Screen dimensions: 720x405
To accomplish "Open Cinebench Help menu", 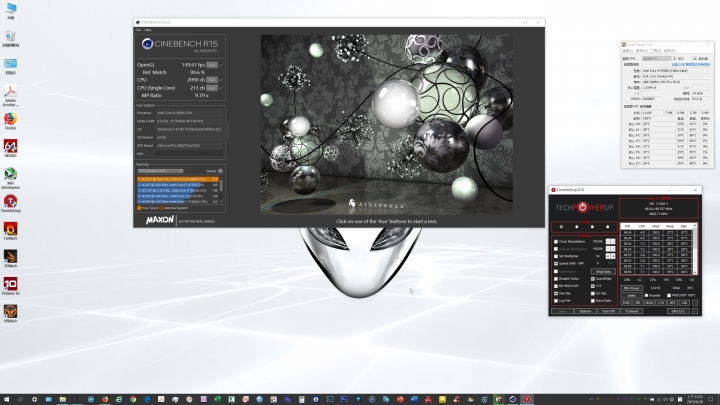I will 148,30.
